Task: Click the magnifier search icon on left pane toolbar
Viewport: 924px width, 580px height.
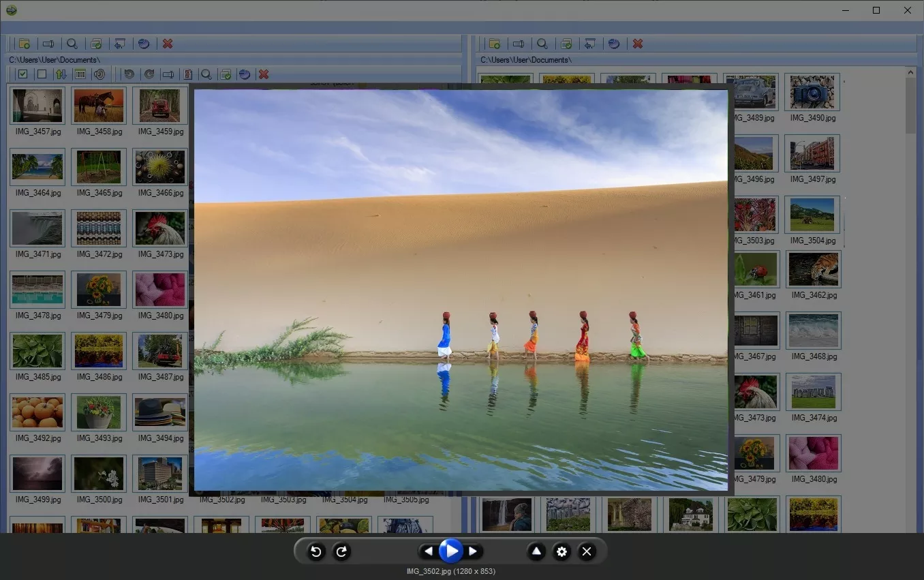Action: [x=72, y=43]
